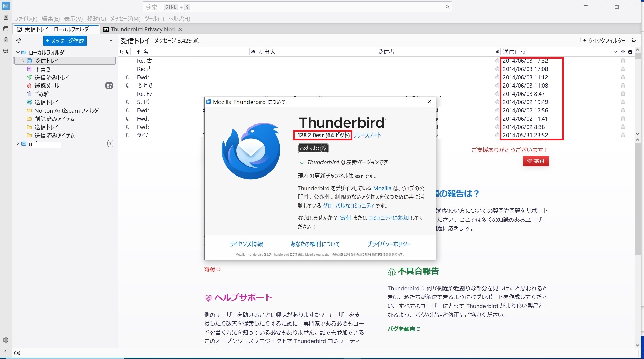This screenshot has height=359, width=644.
Task: Star the message dated 2014/06/02 8:38
Action: point(623,127)
